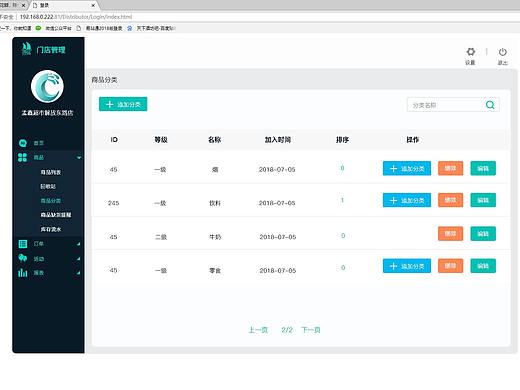
Task: Click the sort value 0 on 烟 row
Action: pyautogui.click(x=342, y=168)
